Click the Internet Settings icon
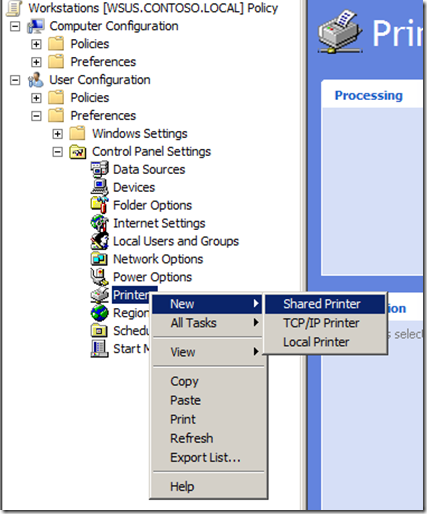427x514 pixels. click(99, 223)
